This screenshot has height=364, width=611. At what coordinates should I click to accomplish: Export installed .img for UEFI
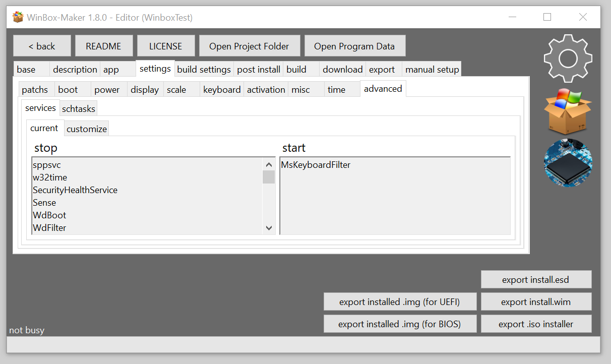coord(400,301)
